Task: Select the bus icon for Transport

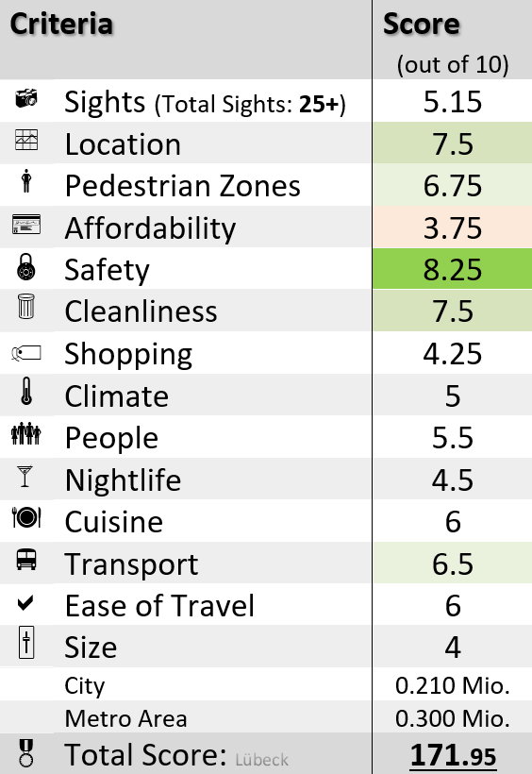Action: (x=26, y=560)
